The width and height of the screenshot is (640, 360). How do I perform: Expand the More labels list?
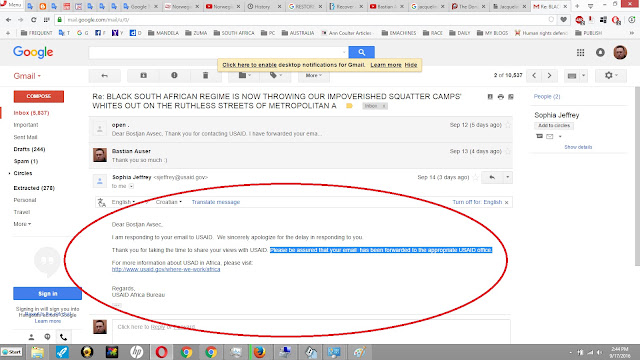point(22,224)
